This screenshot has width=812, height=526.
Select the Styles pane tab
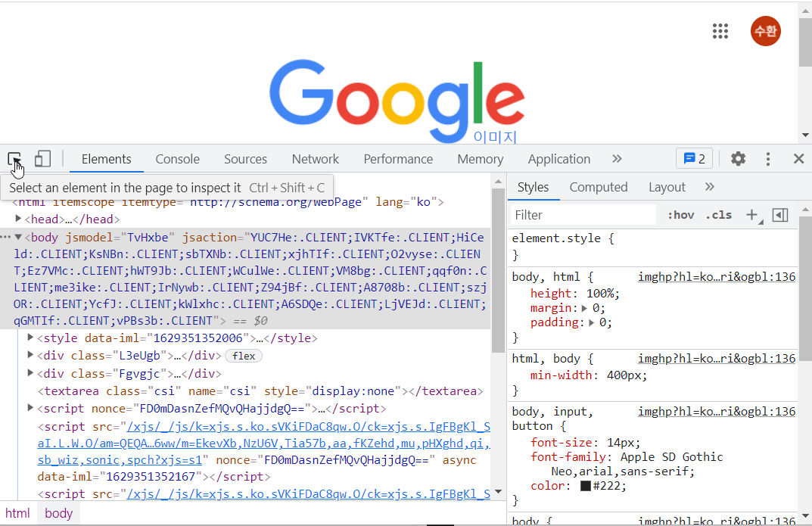pyautogui.click(x=533, y=187)
